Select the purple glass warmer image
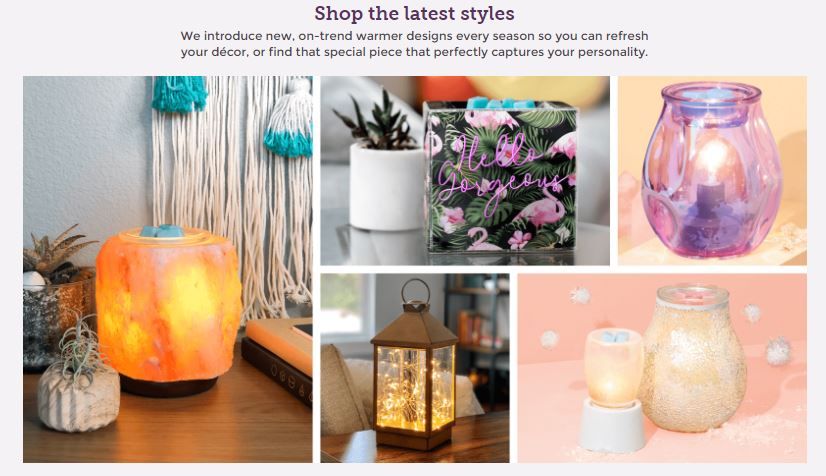Viewport: 826px width, 476px height. [712, 171]
